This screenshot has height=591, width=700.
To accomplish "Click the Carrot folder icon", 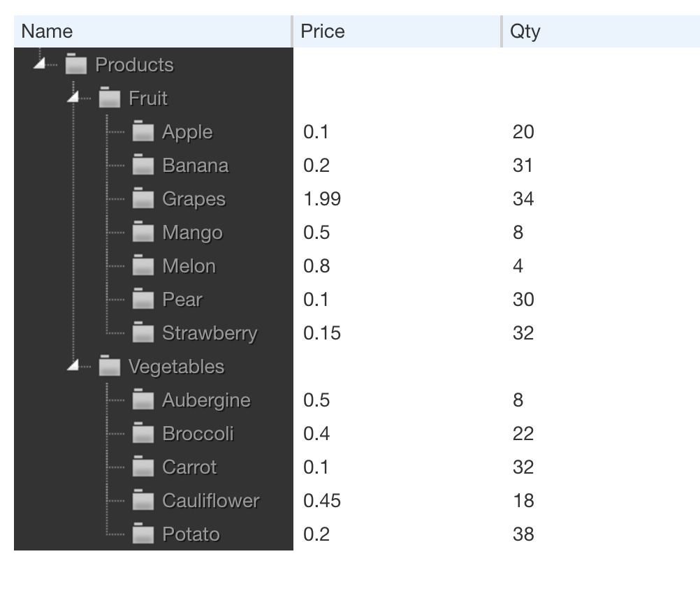I will (143, 467).
